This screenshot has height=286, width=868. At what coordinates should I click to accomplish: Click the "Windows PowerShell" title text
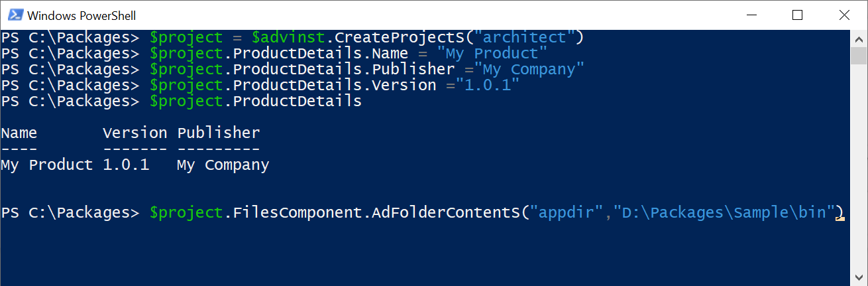82,15
